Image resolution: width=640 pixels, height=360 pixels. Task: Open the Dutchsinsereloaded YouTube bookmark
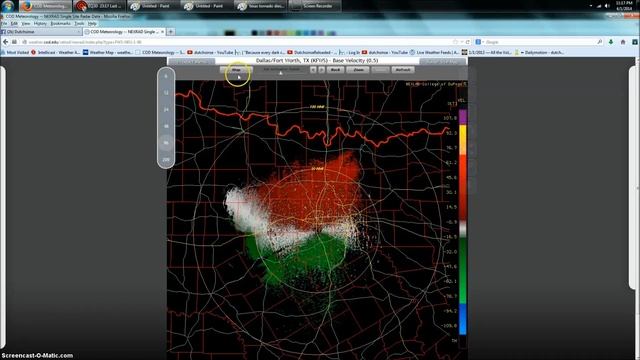tap(311, 52)
